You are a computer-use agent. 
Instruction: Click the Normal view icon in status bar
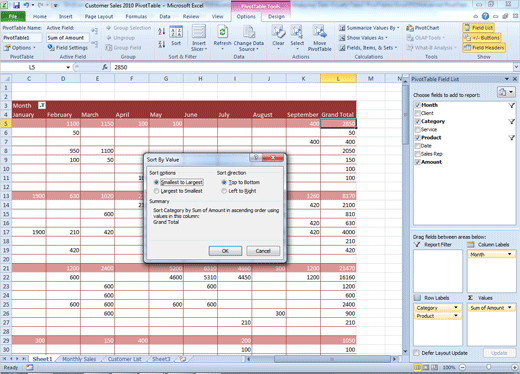[417, 367]
